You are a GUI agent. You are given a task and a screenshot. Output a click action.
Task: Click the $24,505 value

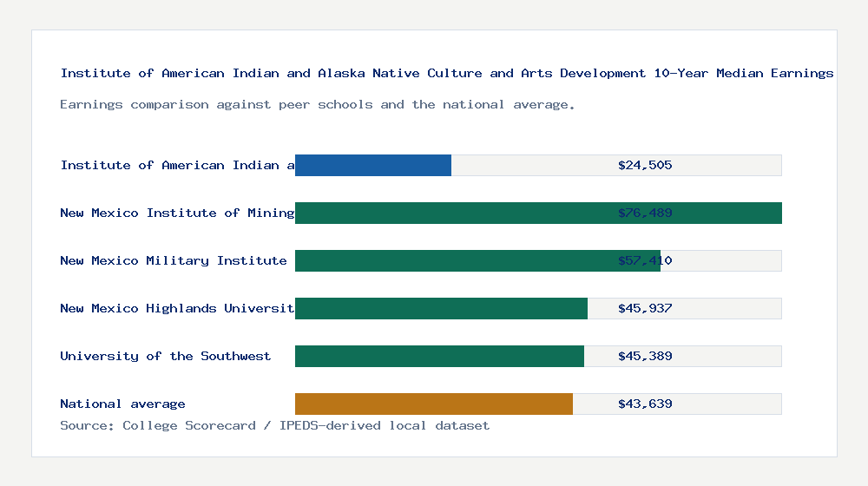(645, 165)
